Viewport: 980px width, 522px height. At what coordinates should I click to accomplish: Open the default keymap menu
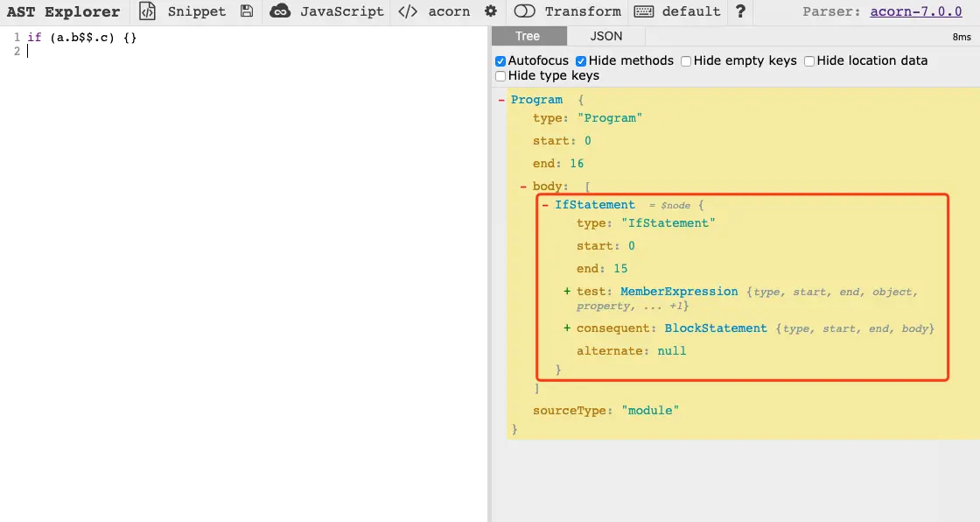[691, 11]
